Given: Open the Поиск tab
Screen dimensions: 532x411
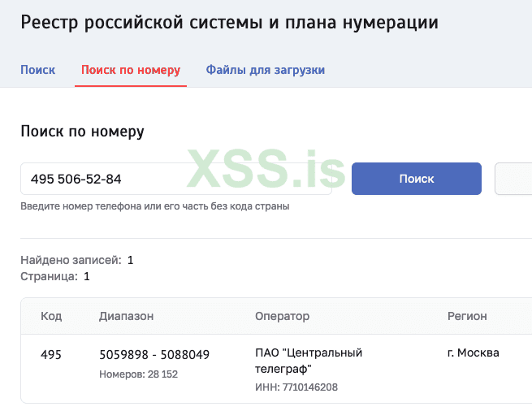Looking at the screenshot, I should [38, 70].
